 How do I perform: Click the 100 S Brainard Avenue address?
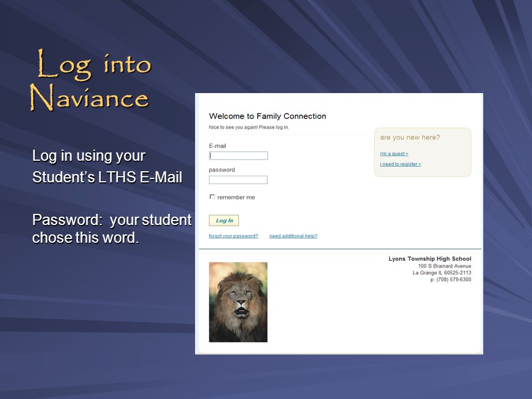click(444, 266)
